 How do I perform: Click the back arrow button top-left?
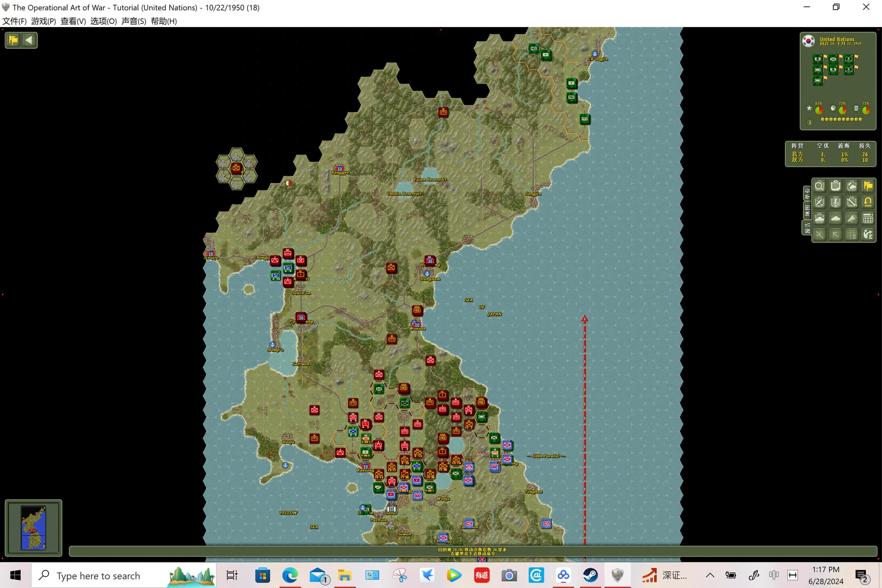tap(29, 40)
